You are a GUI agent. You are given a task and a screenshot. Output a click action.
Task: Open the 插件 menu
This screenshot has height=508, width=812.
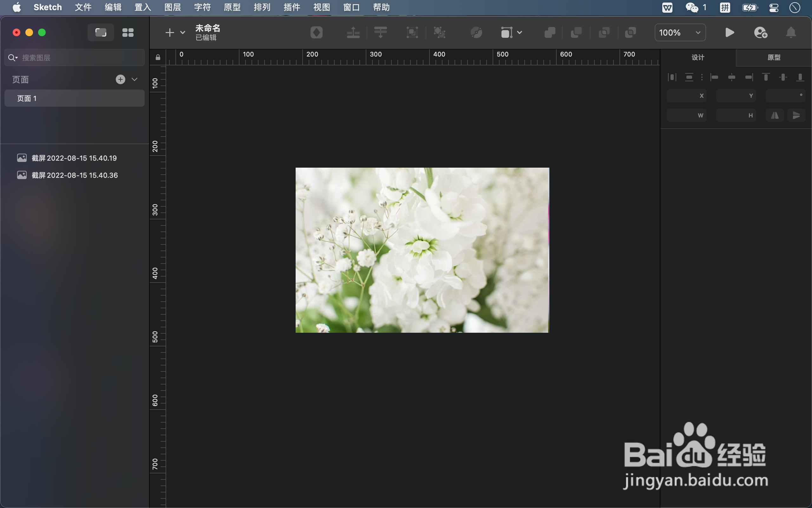point(292,7)
